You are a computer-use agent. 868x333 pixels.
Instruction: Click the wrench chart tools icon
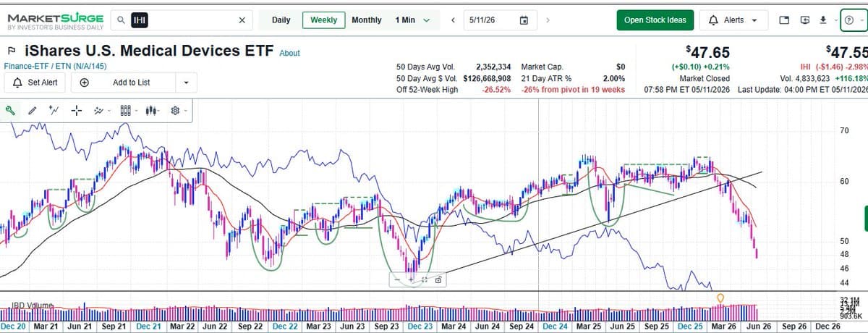[x=11, y=111]
